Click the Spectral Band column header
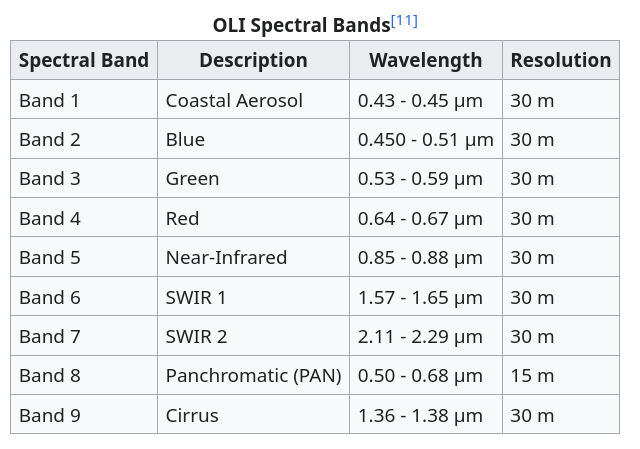This screenshot has width=640, height=449. (84, 60)
